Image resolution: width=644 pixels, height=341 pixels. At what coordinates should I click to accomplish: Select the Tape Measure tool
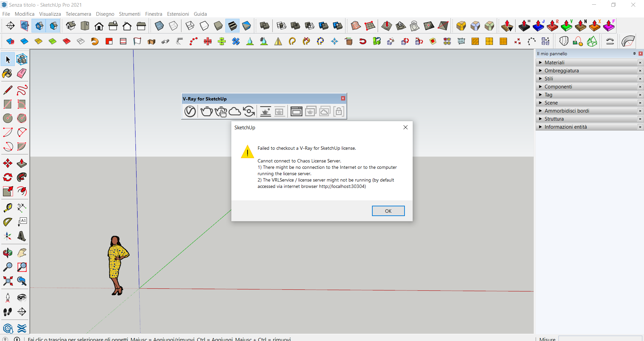pyautogui.click(x=8, y=208)
